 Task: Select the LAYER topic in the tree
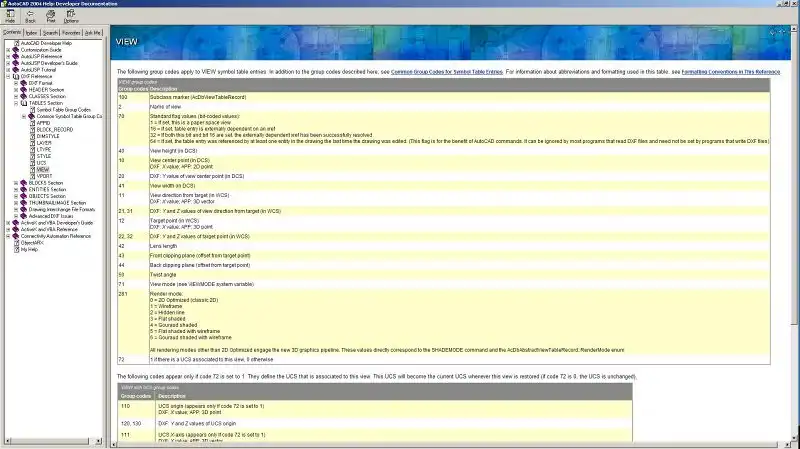pos(44,143)
